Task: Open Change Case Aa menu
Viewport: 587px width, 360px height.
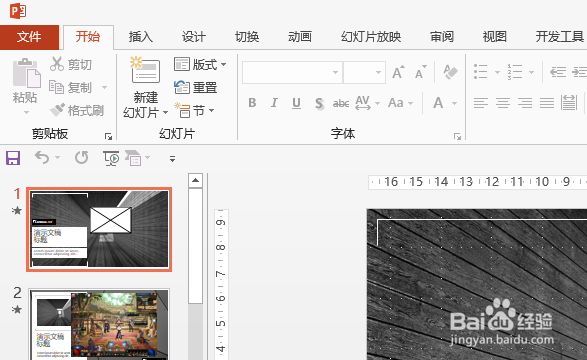Action: 401,103
